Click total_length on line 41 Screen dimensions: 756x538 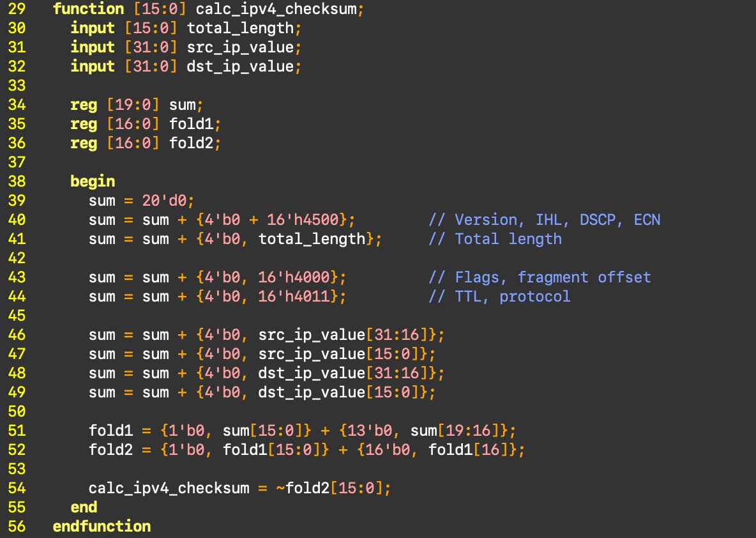tap(312, 239)
